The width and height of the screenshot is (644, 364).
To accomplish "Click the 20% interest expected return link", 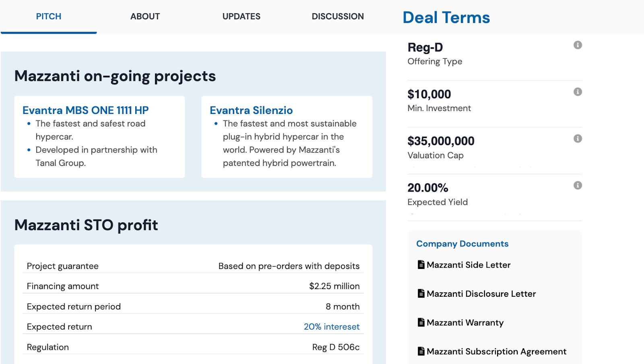I will [331, 327].
